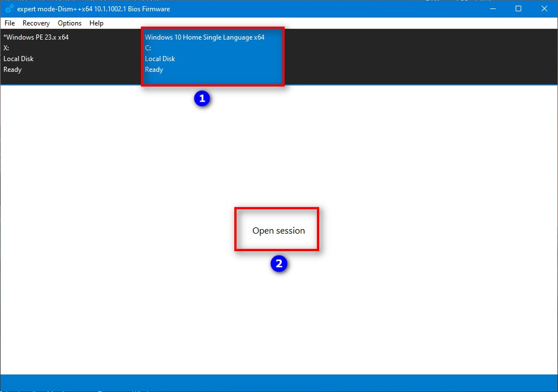Maximize the Dism++ window
The width and height of the screenshot is (558, 392).
[x=518, y=8]
